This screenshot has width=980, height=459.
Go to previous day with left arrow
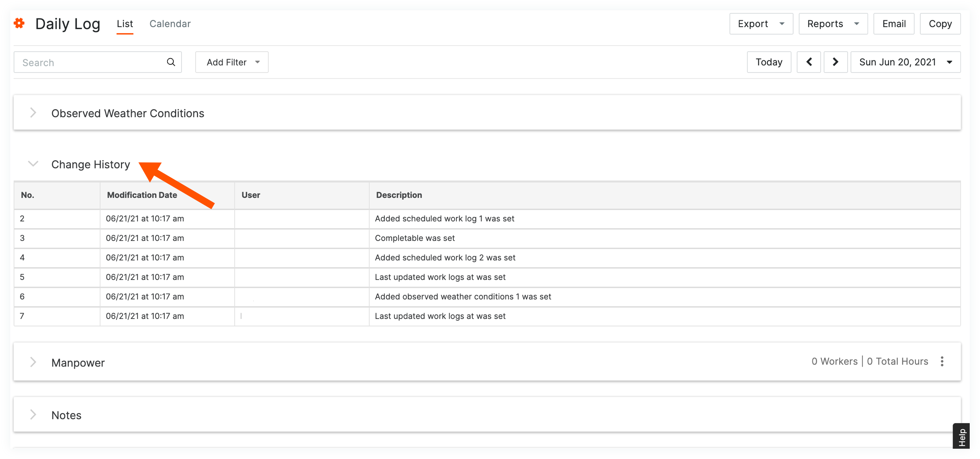(808, 62)
